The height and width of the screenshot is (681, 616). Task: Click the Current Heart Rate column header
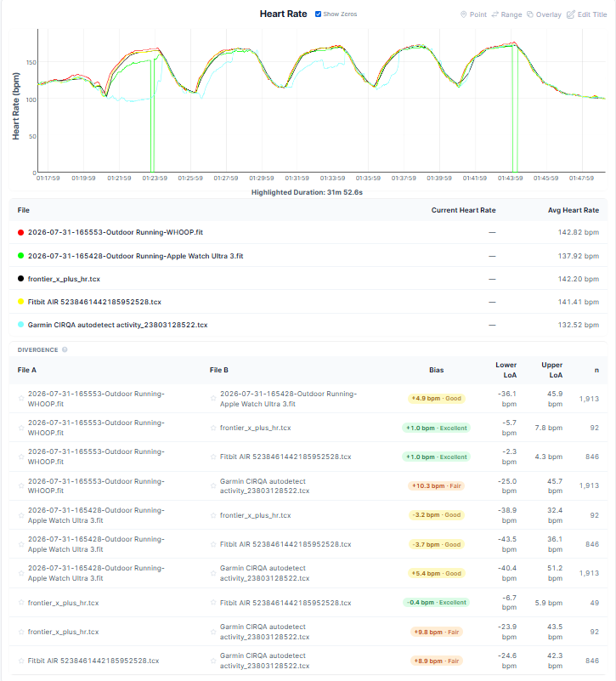click(463, 210)
